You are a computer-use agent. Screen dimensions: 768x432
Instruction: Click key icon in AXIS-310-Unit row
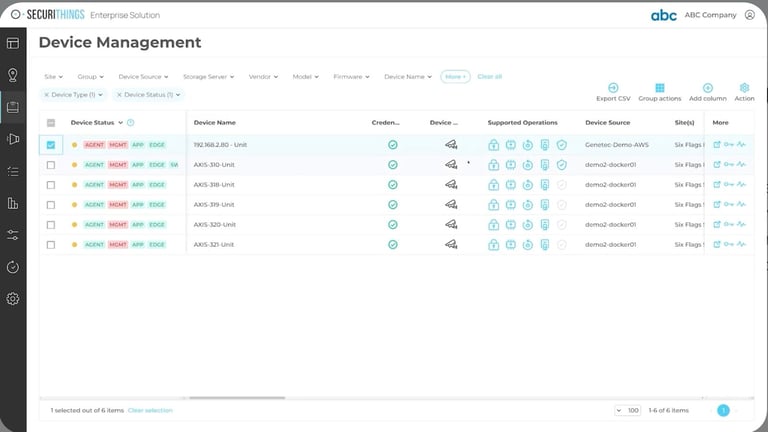729,165
